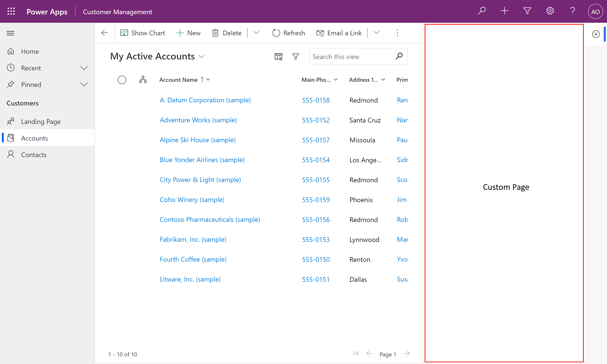Viewport: 607px width, 364px height.
Task: Click the hierarchy/org chart icon in grid
Action: pyautogui.click(x=143, y=79)
